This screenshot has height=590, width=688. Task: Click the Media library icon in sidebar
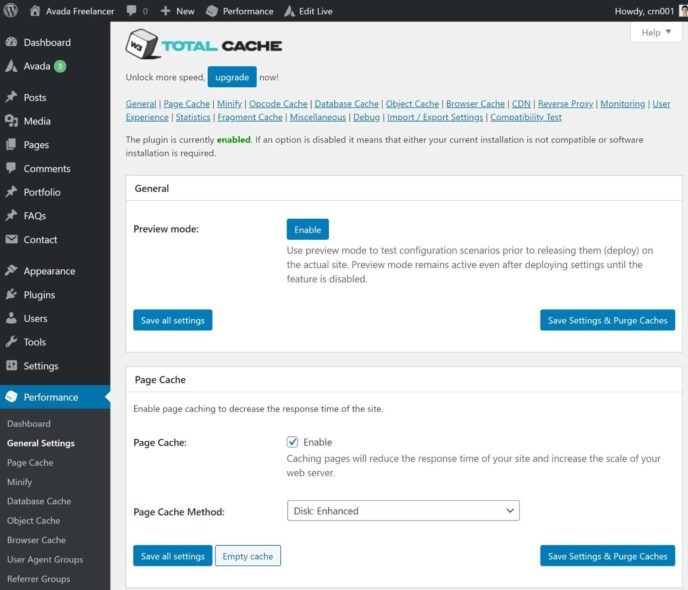coord(11,121)
